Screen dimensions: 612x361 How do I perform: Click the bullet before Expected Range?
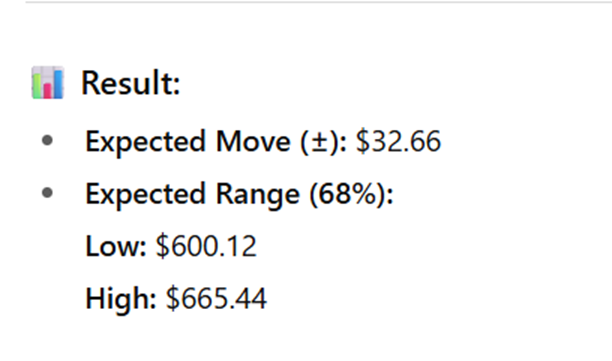click(47, 192)
